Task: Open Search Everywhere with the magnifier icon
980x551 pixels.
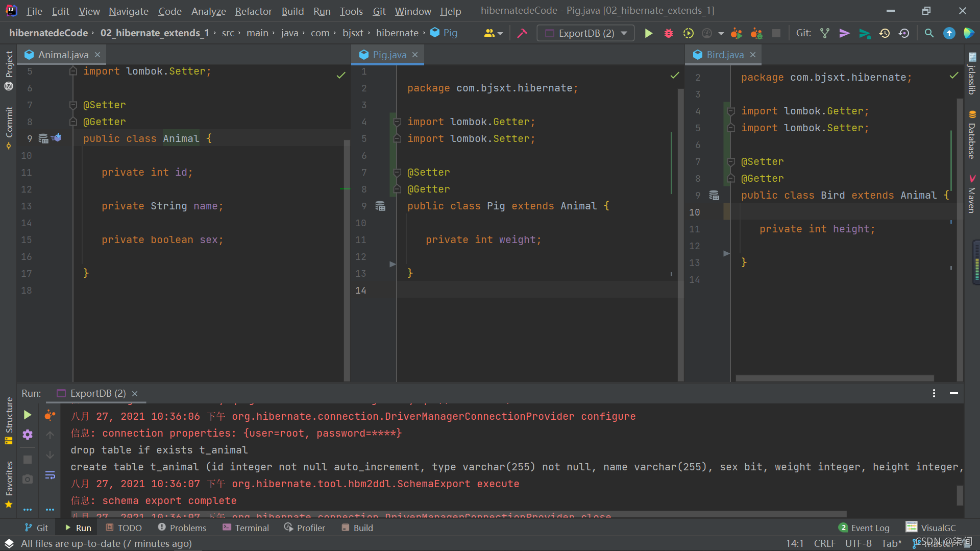Action: (x=929, y=33)
